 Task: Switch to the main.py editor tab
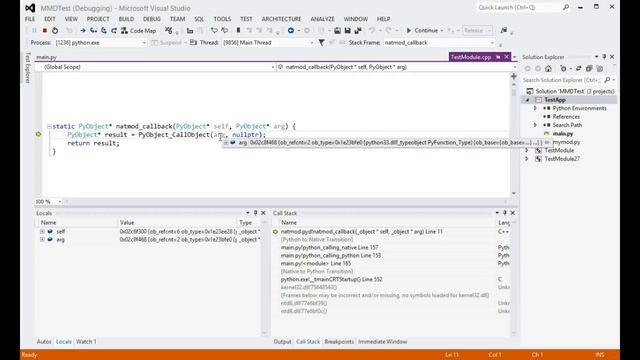point(46,57)
